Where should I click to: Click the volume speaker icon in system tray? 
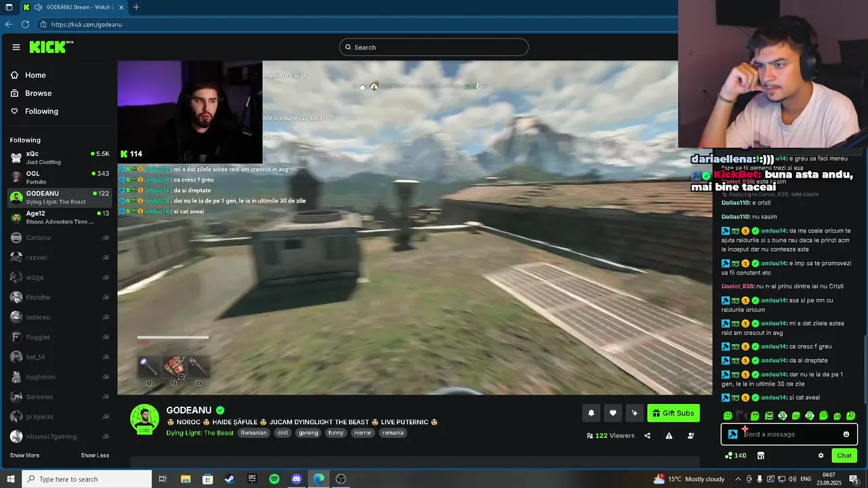[793, 479]
